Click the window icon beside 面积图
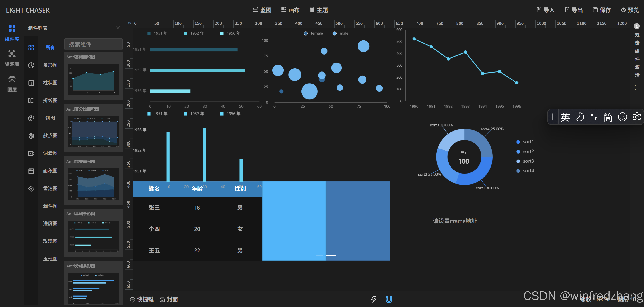The width and height of the screenshot is (644, 307). point(31,171)
